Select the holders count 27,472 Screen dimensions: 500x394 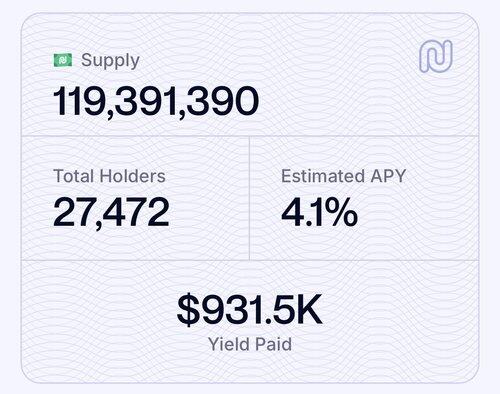point(111,212)
